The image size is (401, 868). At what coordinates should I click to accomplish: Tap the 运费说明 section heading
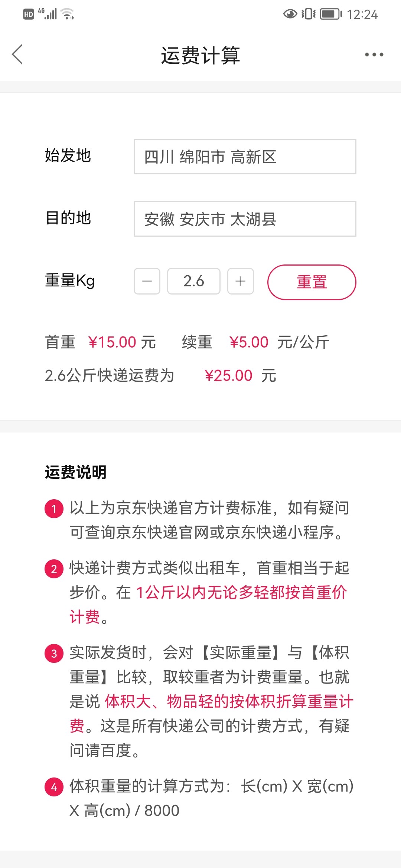click(x=76, y=472)
